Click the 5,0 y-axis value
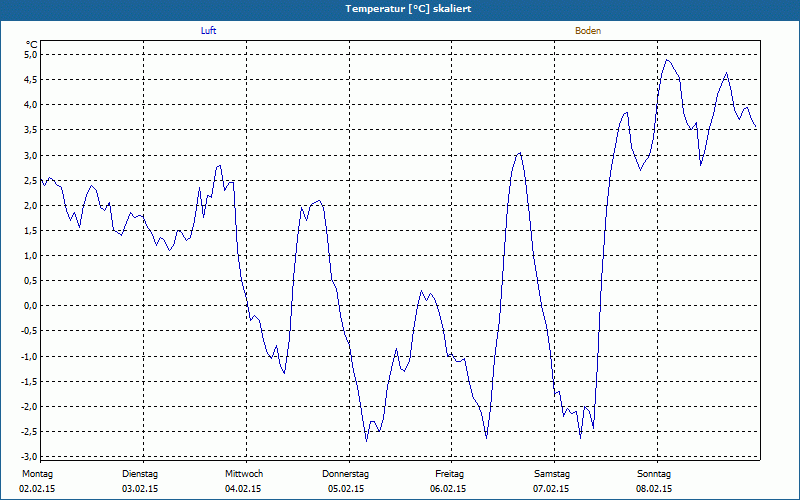The width and height of the screenshot is (800, 500). [31, 54]
